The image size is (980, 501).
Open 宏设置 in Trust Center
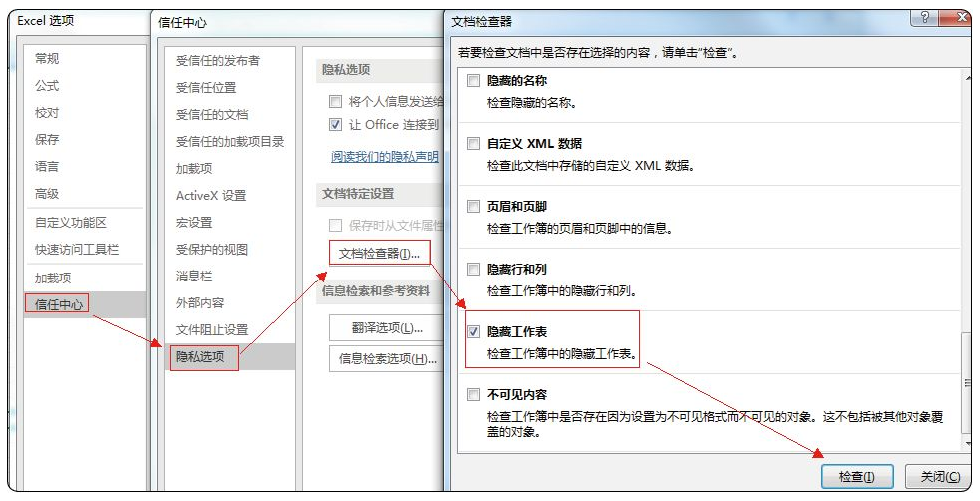pyautogui.click(x=194, y=222)
